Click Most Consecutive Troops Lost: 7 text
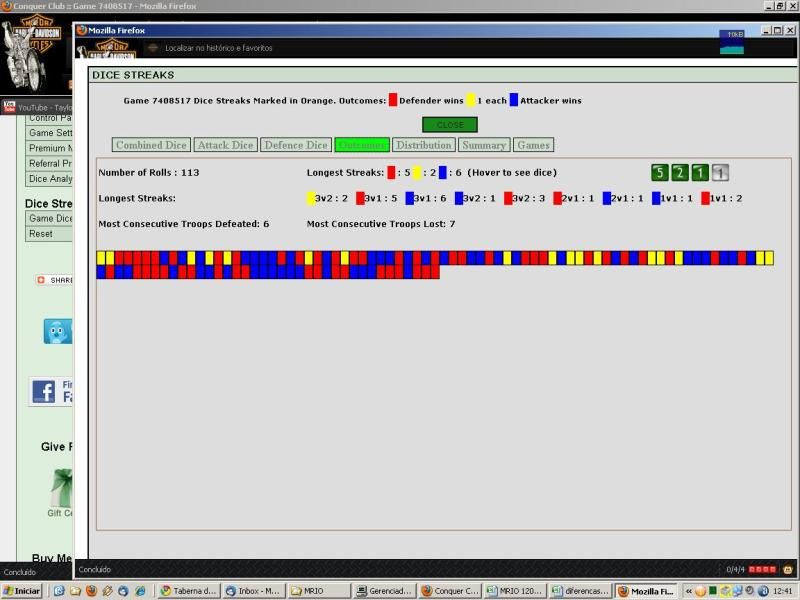The height and width of the screenshot is (600, 800). 381,223
